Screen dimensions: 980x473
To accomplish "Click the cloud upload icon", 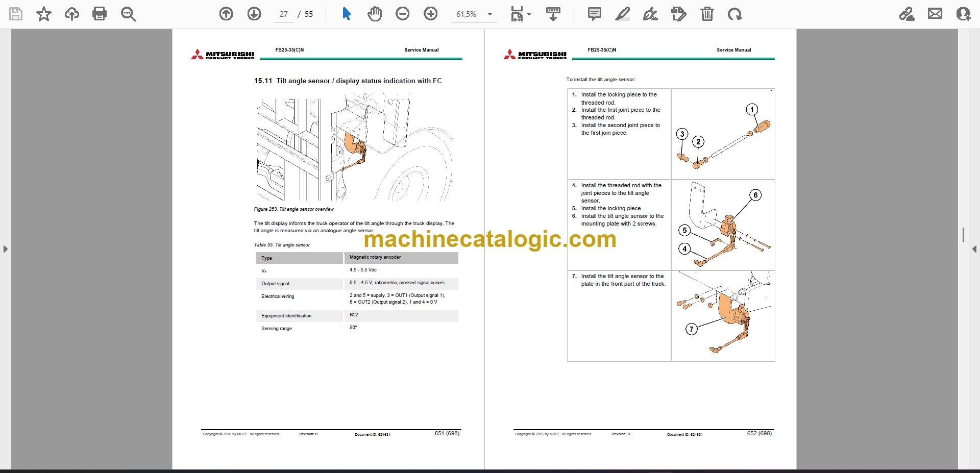I will coord(72,14).
